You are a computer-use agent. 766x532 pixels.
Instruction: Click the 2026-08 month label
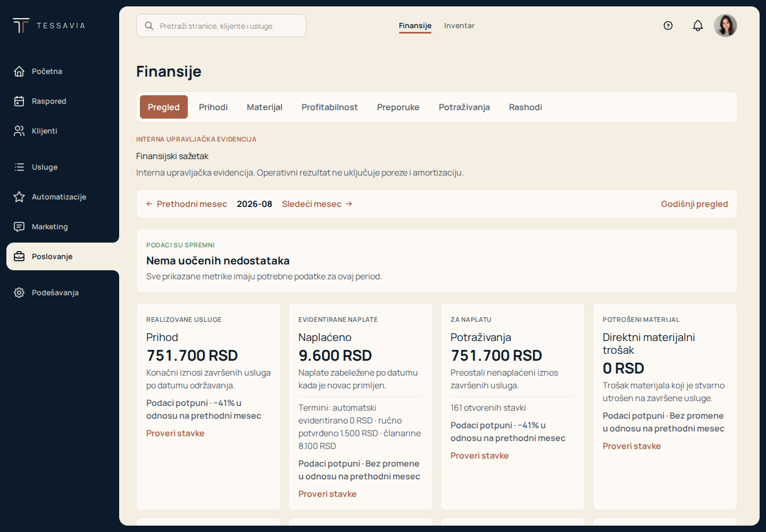click(254, 204)
